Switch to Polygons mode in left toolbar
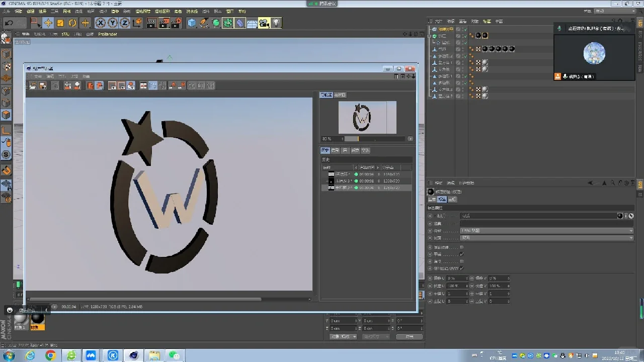Screen dimensions: 644x362 6,115
